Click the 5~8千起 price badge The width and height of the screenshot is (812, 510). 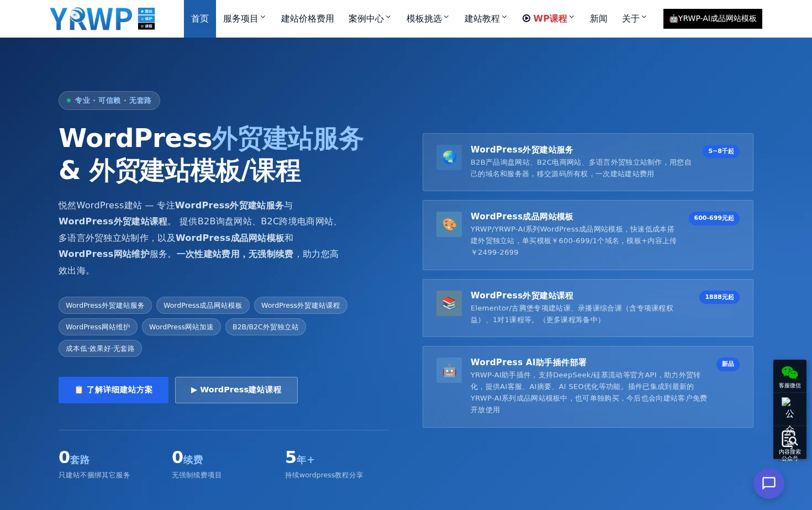721,151
